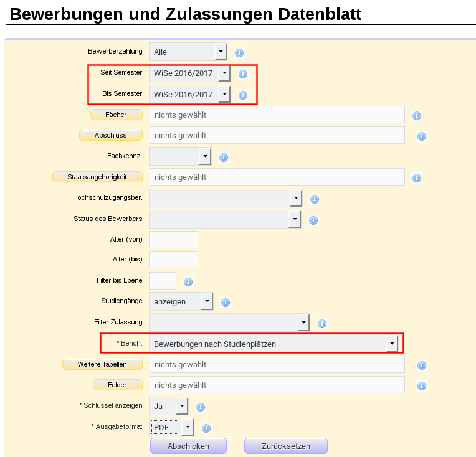
Task: Change the Ausgabeformat PDF dropdown
Action: pyautogui.click(x=171, y=427)
